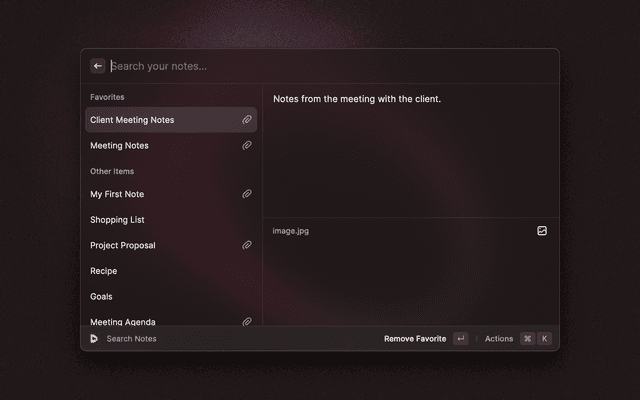
Task: Click the back arrow button
Action: click(98, 66)
